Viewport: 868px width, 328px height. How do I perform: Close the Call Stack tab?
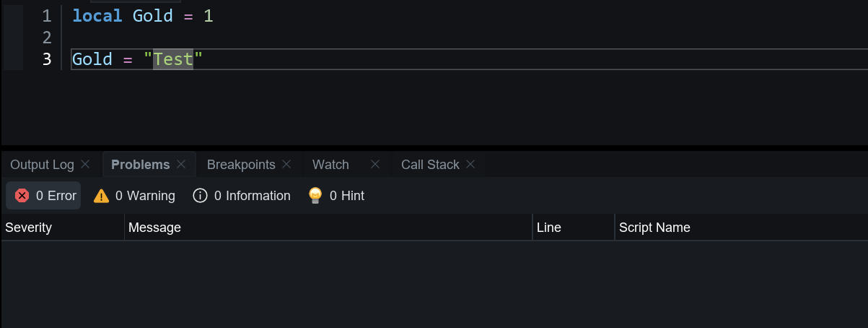470,165
